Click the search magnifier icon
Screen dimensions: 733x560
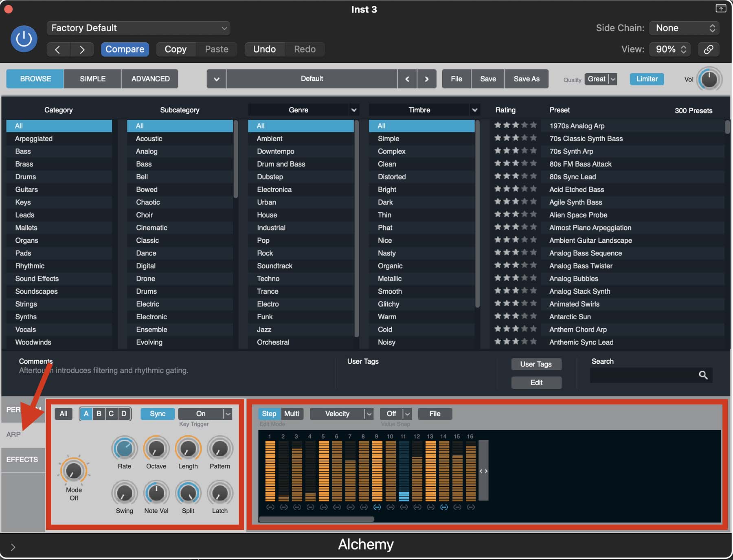(x=703, y=375)
